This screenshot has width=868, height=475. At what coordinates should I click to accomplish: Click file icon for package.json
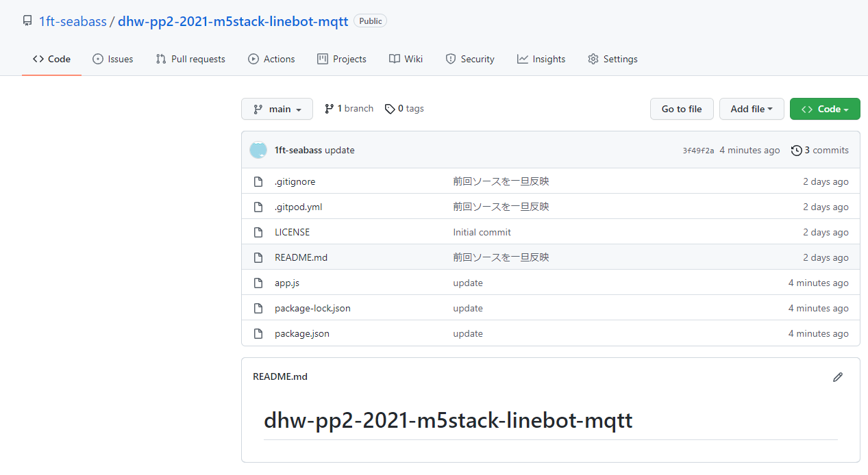(x=258, y=333)
